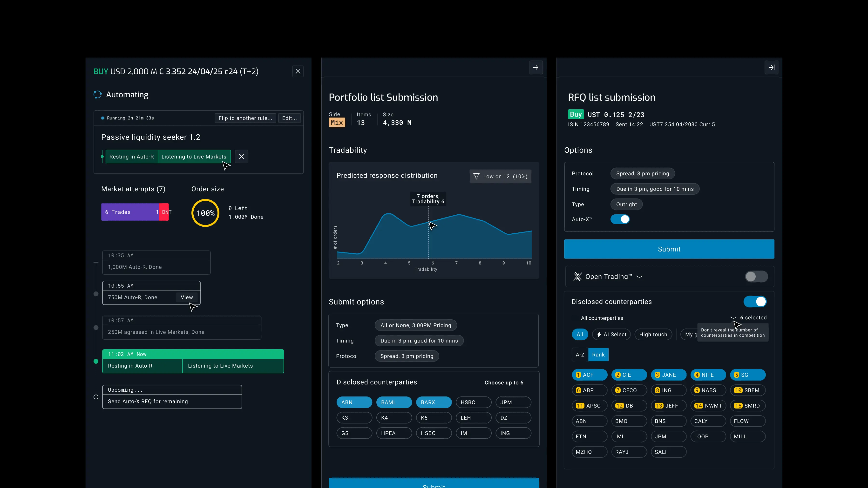Toggle the Auto-X switch off
Image resolution: width=868 pixels, height=488 pixels.
pos(620,219)
